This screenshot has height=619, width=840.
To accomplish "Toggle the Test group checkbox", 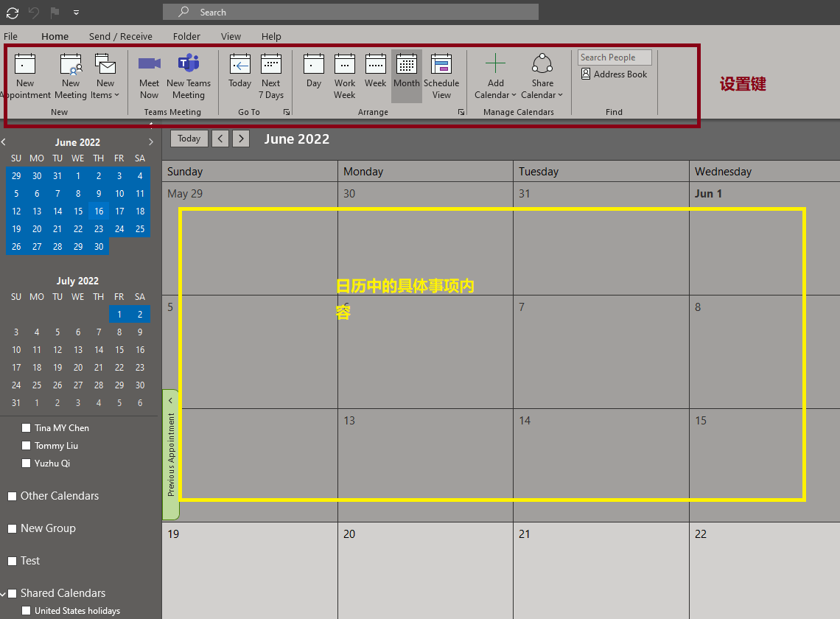I will point(13,561).
